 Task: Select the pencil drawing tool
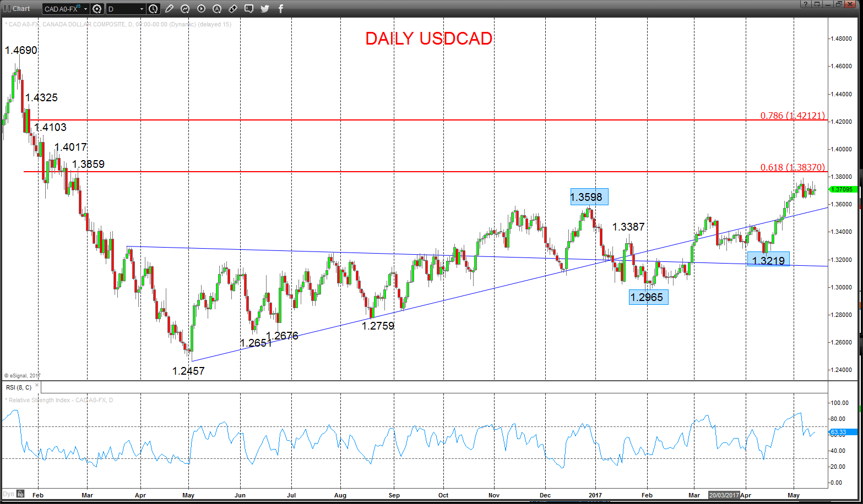click(169, 9)
